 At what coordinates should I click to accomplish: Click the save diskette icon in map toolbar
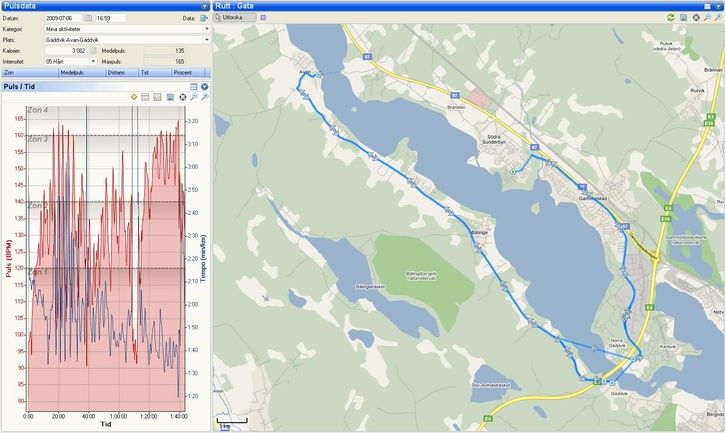point(683,18)
